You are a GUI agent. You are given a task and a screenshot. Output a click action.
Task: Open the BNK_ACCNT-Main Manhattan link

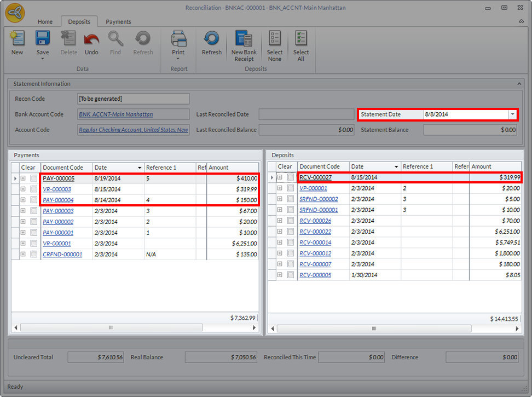point(116,114)
